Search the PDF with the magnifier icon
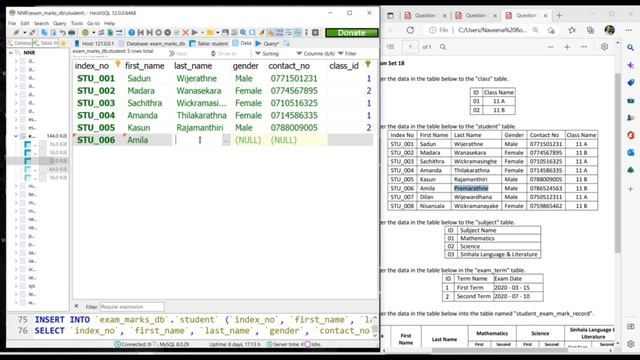Viewport: 640px width, 360px height. pos(443,47)
